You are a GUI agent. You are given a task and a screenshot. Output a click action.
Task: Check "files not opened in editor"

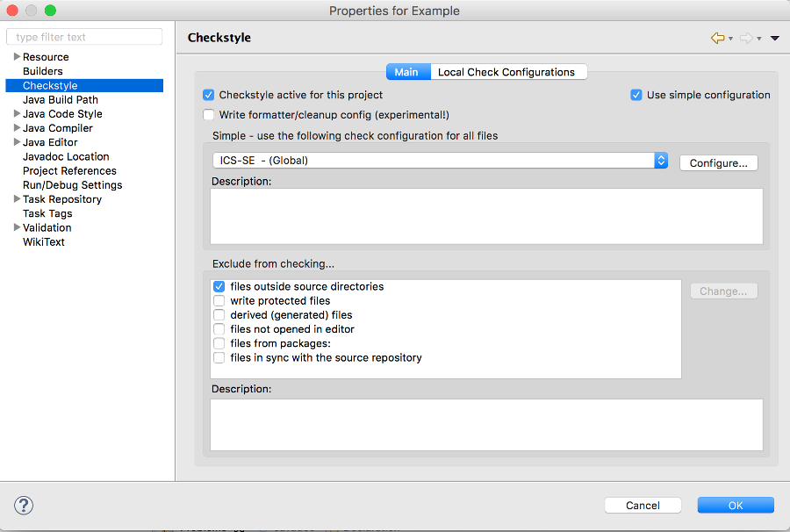pos(219,328)
